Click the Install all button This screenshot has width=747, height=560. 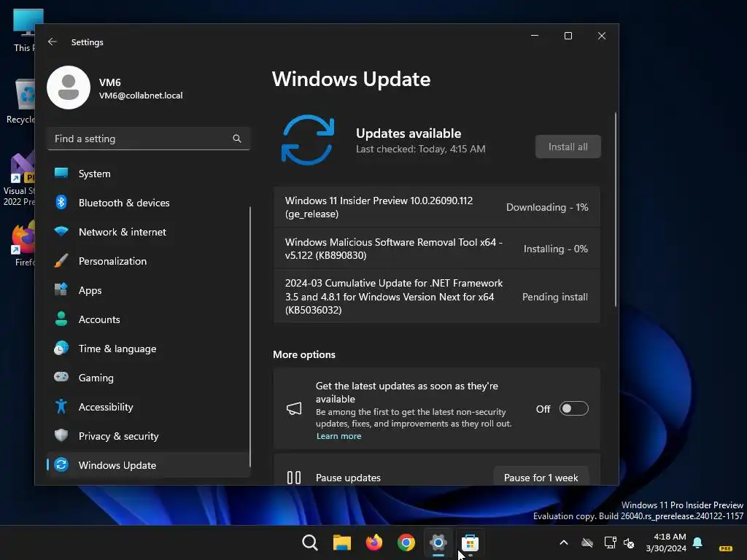pyautogui.click(x=568, y=147)
